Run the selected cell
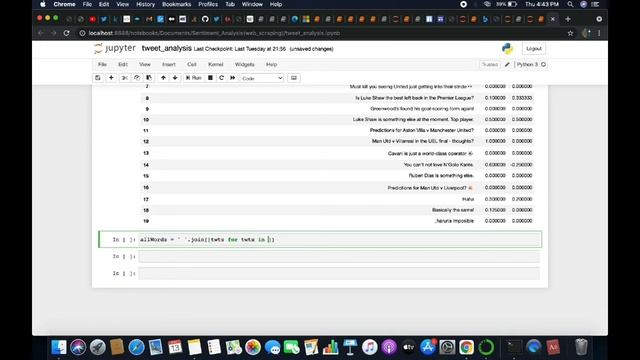640x360 pixels. pyautogui.click(x=193, y=78)
